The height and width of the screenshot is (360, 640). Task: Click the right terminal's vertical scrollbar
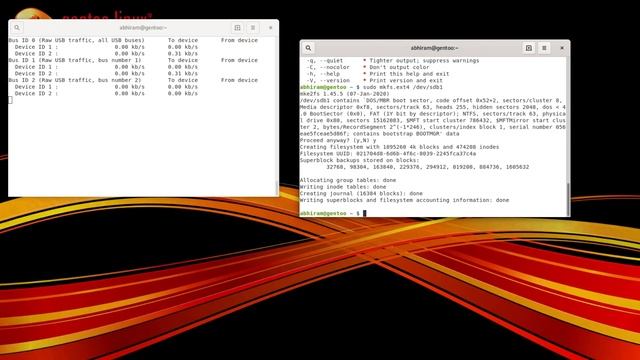tap(568, 199)
